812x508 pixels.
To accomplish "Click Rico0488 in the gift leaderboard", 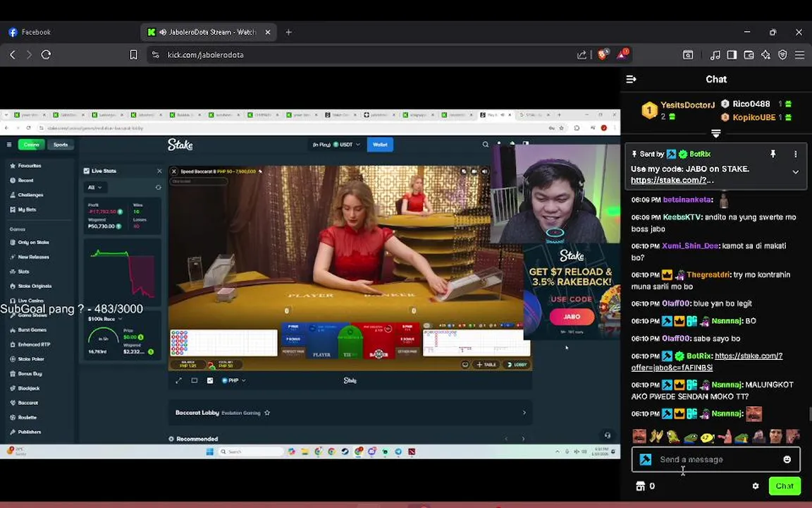I will tap(751, 104).
